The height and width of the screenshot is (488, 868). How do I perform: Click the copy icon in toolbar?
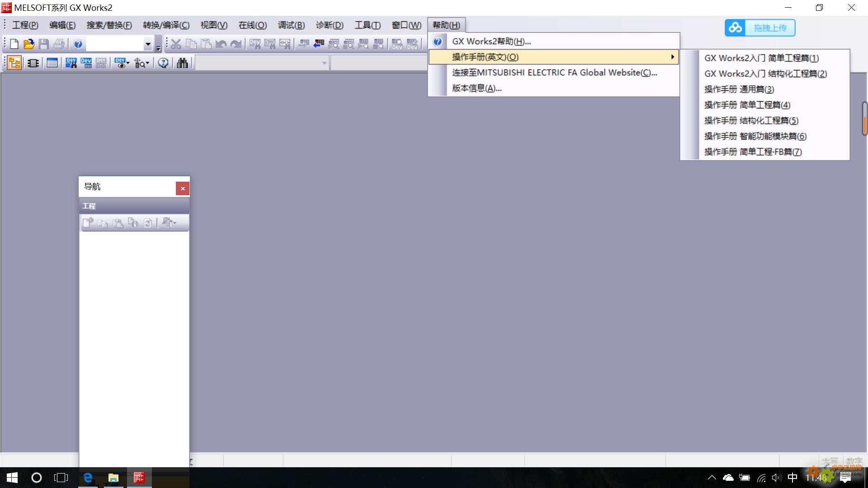pyautogui.click(x=191, y=44)
